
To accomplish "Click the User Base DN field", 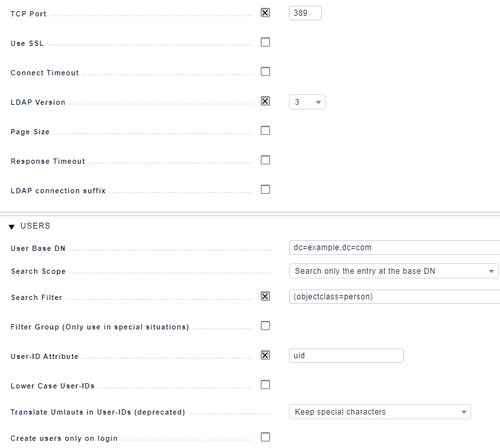I will point(394,248).
